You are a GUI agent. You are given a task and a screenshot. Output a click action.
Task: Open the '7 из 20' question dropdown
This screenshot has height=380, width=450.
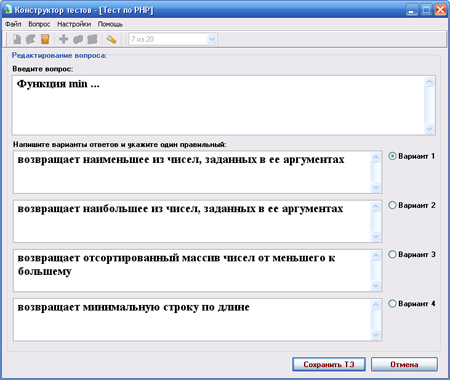click(x=212, y=39)
